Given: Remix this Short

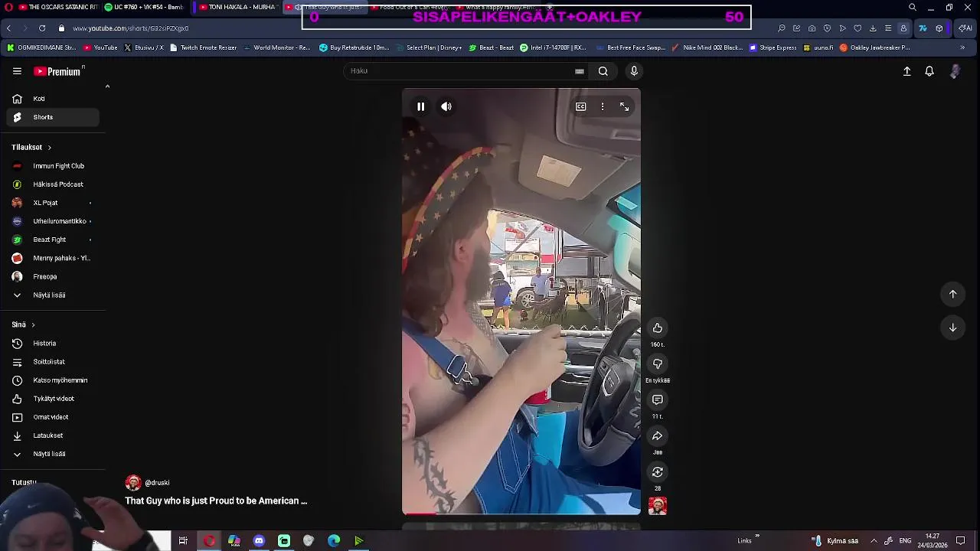Looking at the screenshot, I should (657, 471).
